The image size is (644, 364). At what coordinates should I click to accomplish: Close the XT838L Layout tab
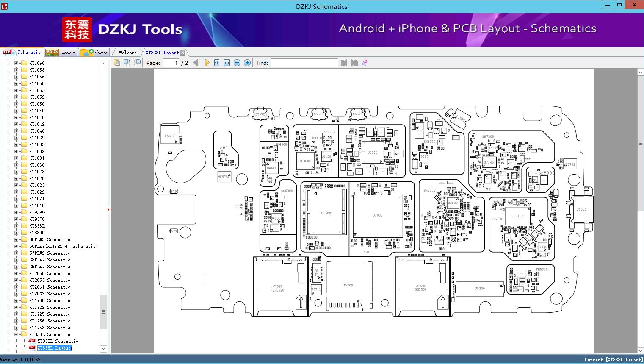182,53
